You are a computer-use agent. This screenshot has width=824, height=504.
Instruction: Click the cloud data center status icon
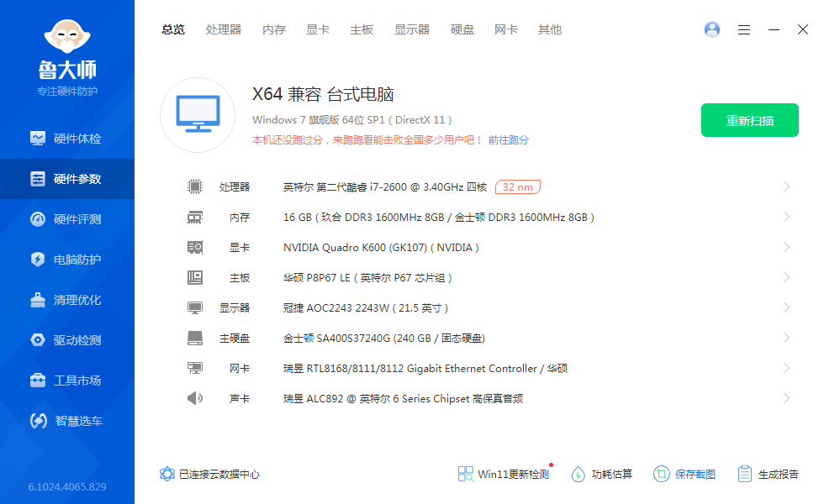point(167,474)
